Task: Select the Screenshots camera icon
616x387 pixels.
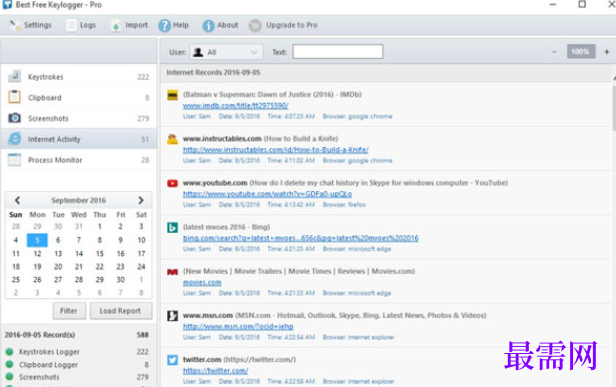Action: tap(15, 117)
